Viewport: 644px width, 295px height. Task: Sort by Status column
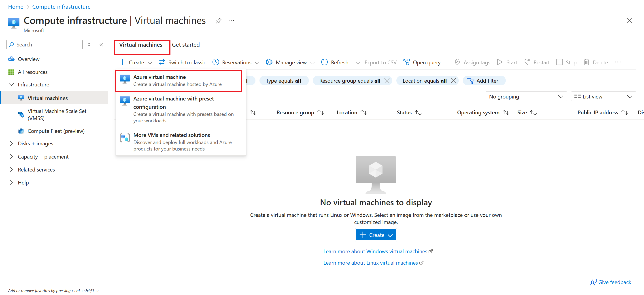(409, 113)
